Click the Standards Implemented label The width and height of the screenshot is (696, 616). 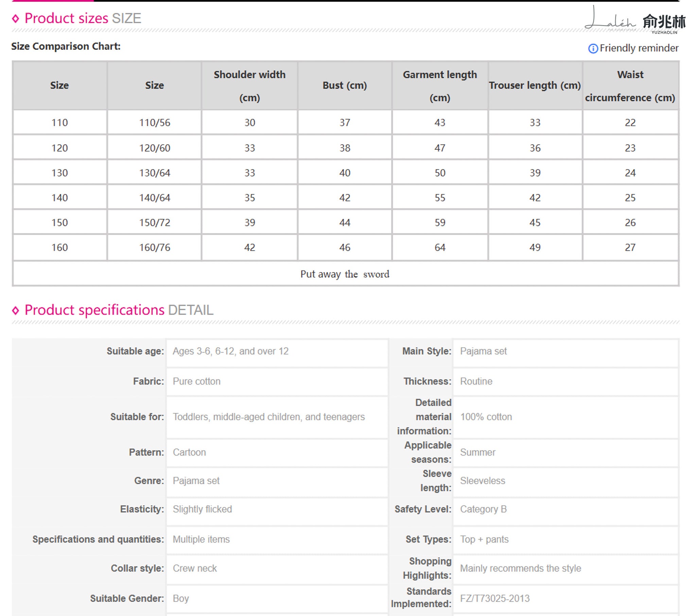click(421, 598)
